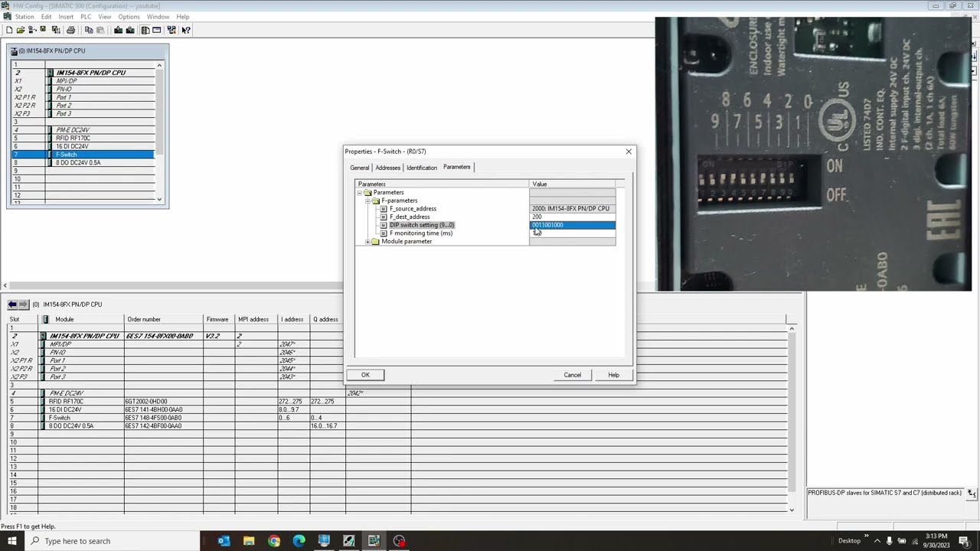Open Microsoft Edge from the taskbar

coord(299,541)
